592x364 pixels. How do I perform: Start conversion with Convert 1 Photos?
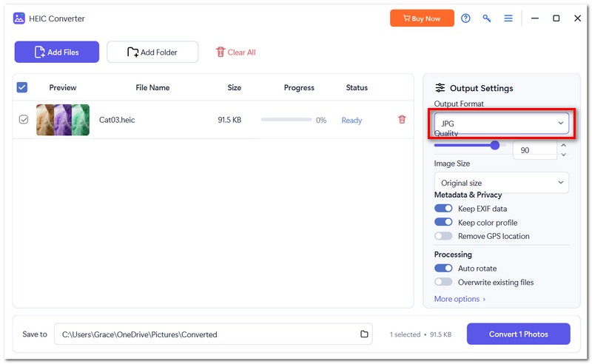pyautogui.click(x=519, y=334)
